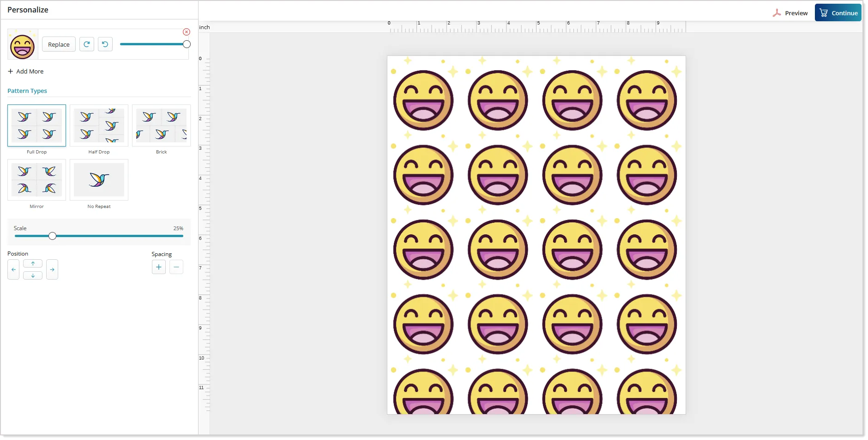Move pattern position left with the arrow
The width and height of the screenshot is (868, 440).
tap(13, 269)
